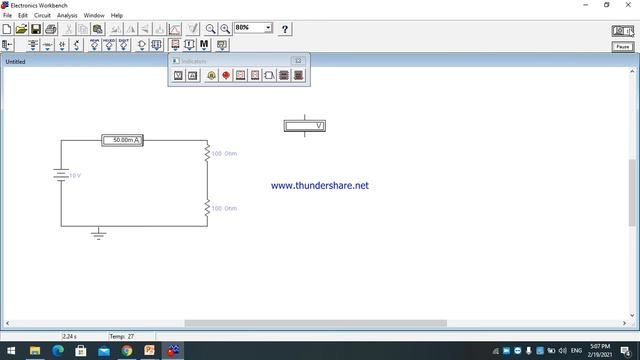The height and width of the screenshot is (360, 640).
Task: Select the 10 V battery
Action: pyautogui.click(x=61, y=176)
